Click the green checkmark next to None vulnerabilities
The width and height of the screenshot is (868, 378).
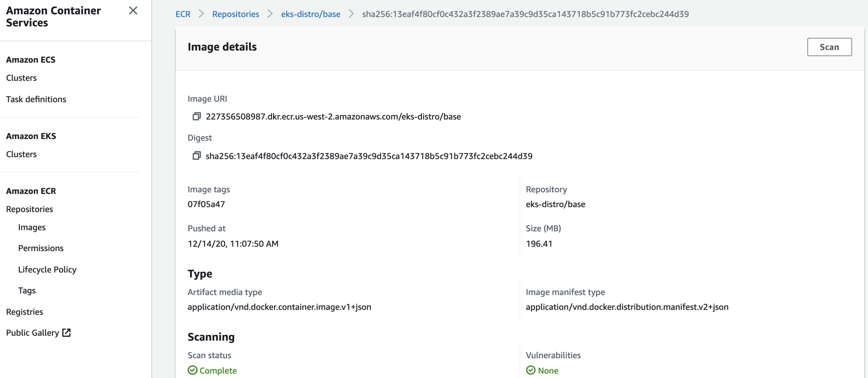[531, 370]
